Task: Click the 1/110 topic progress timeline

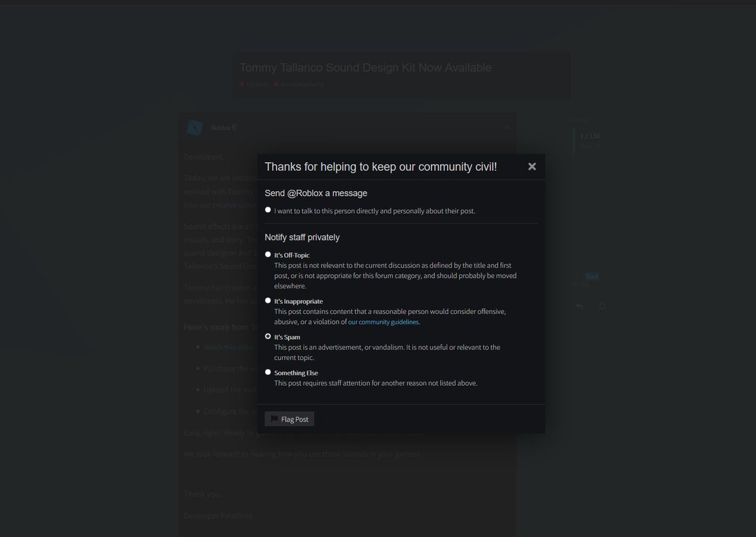Action: (x=589, y=135)
